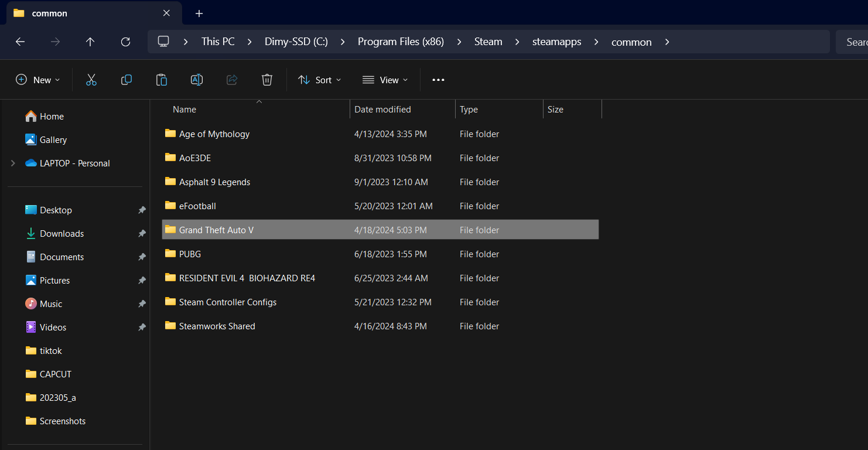This screenshot has width=868, height=450.
Task: Open the See more (...) menu
Action: point(438,79)
